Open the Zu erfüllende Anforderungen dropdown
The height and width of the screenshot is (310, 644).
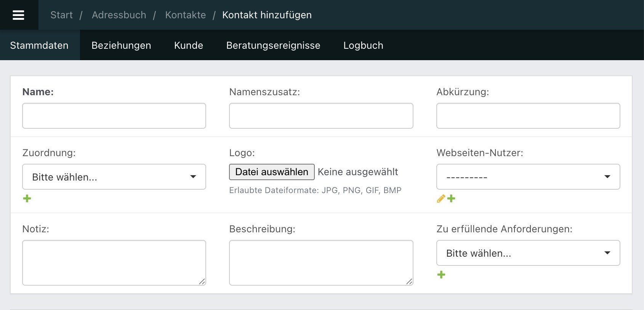pyautogui.click(x=528, y=253)
